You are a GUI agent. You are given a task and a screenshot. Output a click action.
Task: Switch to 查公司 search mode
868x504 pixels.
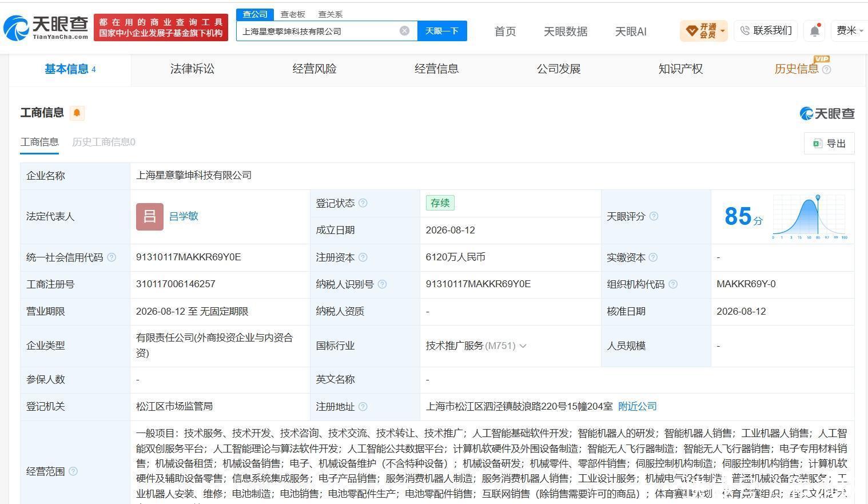coord(254,14)
